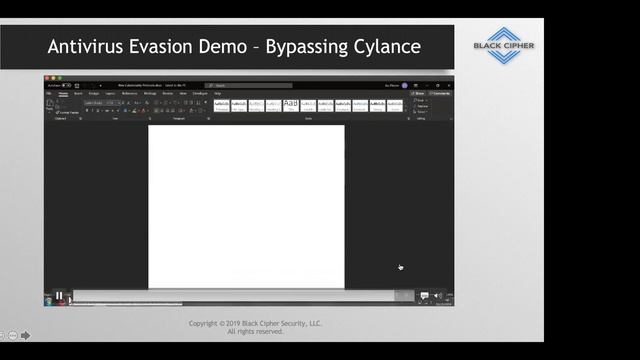640x360 pixels.
Task: Mute the video using the speaker icon
Action: [x=438, y=296]
